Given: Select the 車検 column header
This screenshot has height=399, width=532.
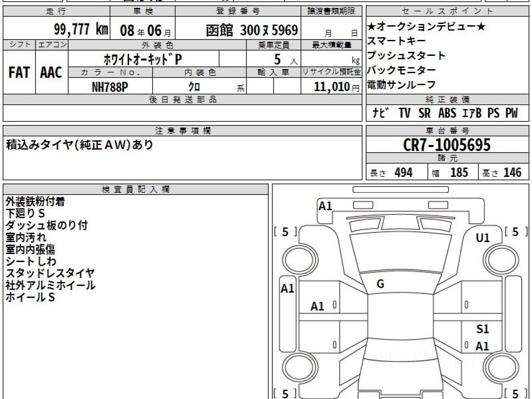Looking at the screenshot, I should (x=143, y=11).
